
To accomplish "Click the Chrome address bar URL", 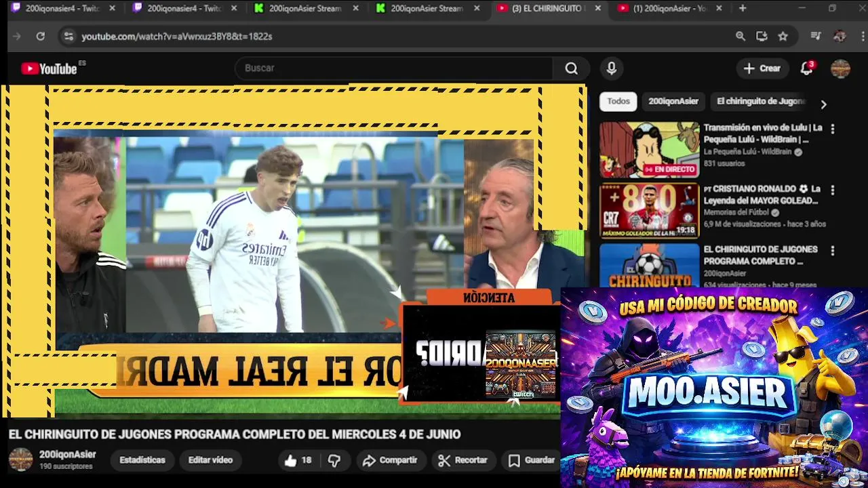I will 177,37.
